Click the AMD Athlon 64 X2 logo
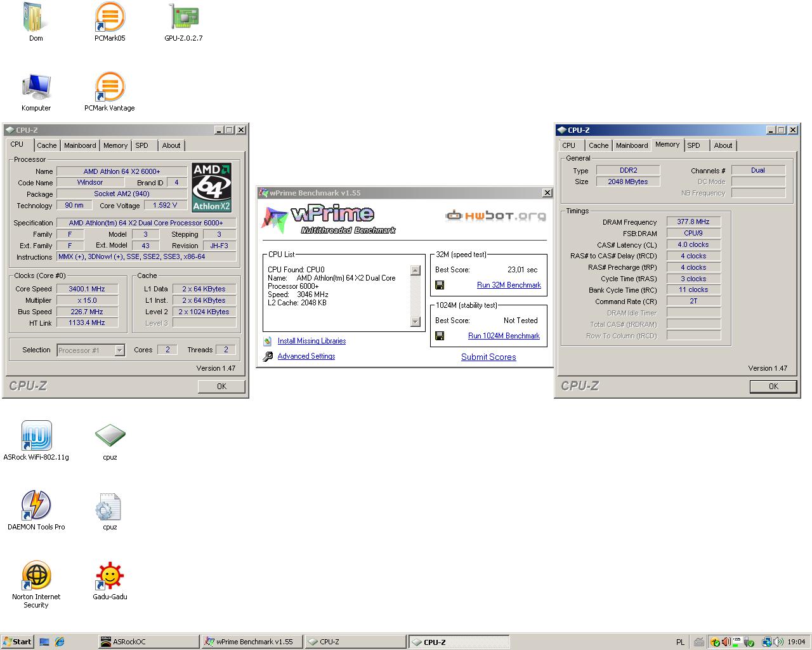 [211, 188]
